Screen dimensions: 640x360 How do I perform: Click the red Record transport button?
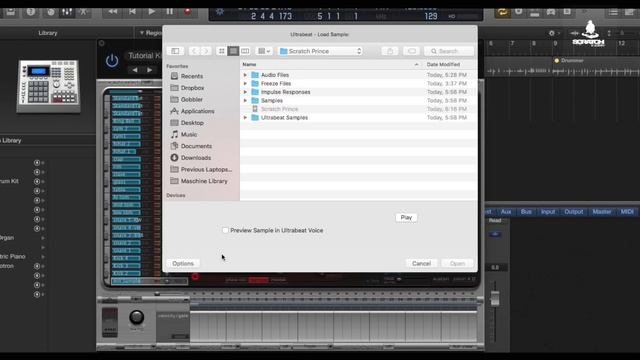click(187, 11)
